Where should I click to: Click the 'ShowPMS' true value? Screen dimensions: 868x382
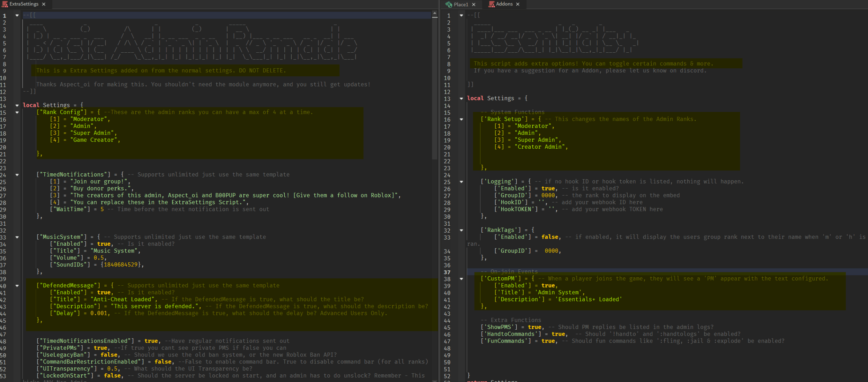(535, 327)
